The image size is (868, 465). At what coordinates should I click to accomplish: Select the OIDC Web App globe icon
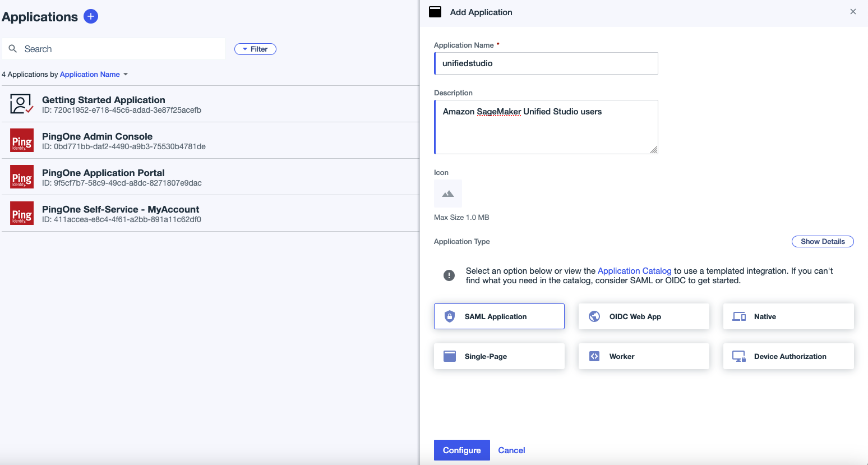(x=594, y=316)
